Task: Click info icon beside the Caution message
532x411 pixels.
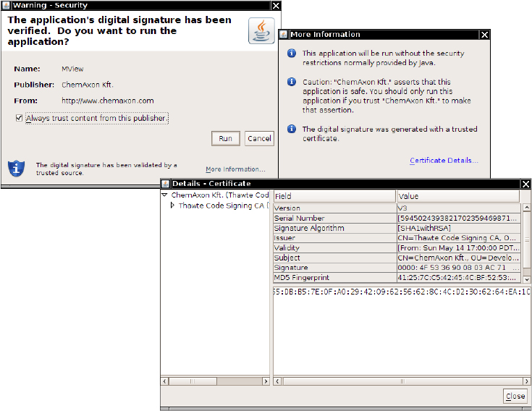Action: [x=292, y=82]
